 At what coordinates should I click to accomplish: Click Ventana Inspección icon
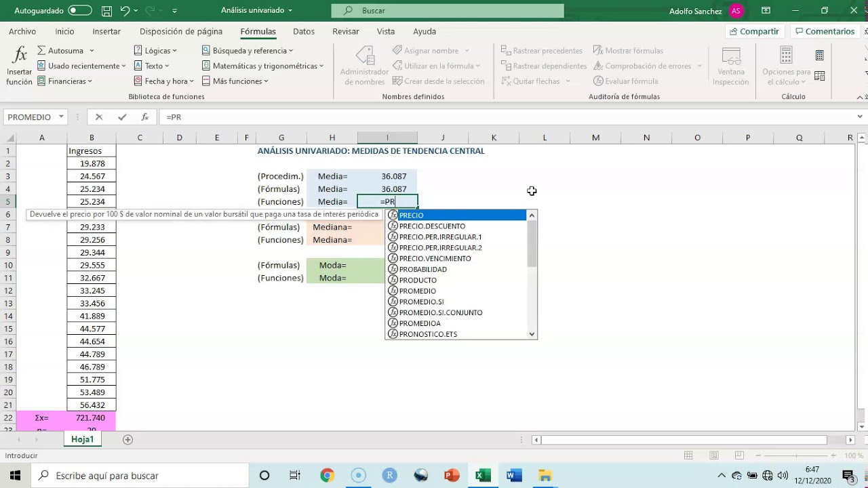(x=731, y=66)
